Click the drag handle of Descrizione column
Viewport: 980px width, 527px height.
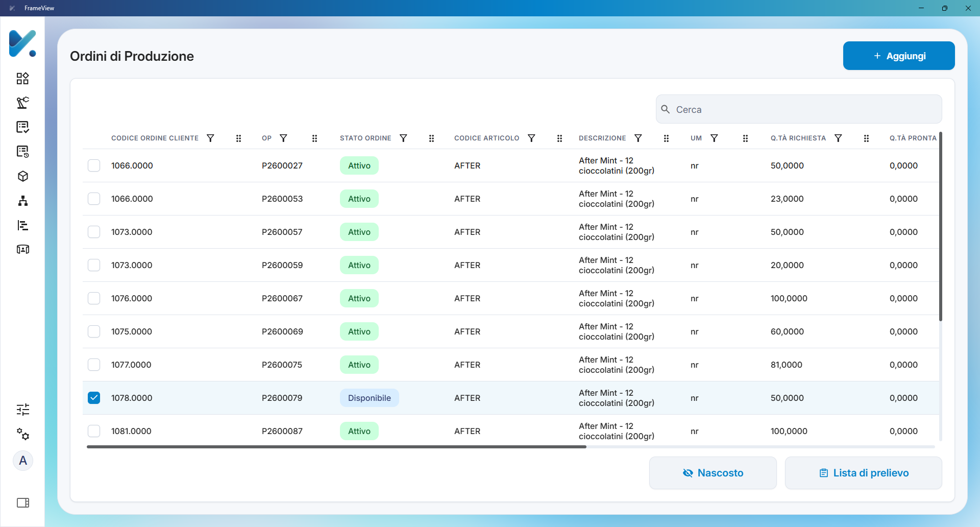point(666,138)
